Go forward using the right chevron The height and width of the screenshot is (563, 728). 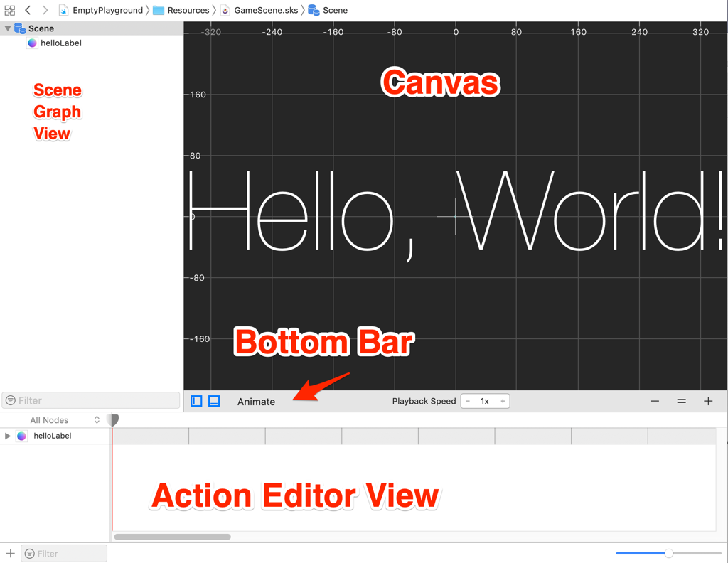point(45,10)
